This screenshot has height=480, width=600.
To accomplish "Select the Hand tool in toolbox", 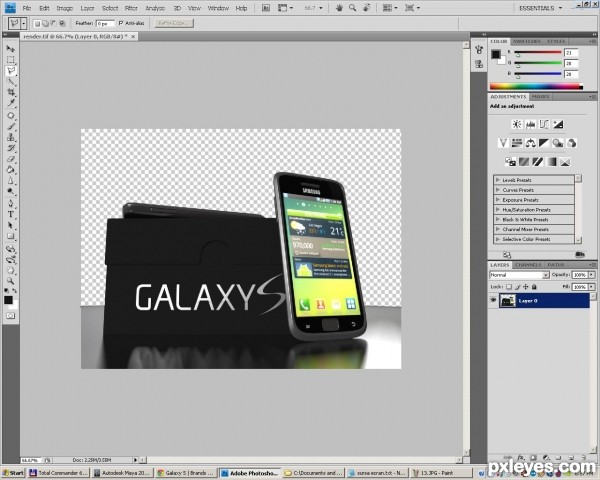I will point(10,271).
